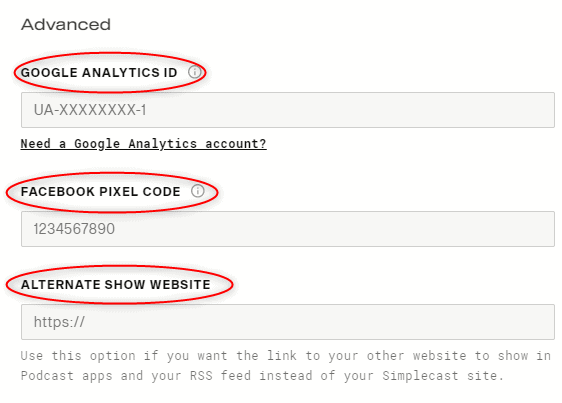Click the 'Use this option' help text line
Viewport: 562px width, 403px height.
[x=285, y=356]
